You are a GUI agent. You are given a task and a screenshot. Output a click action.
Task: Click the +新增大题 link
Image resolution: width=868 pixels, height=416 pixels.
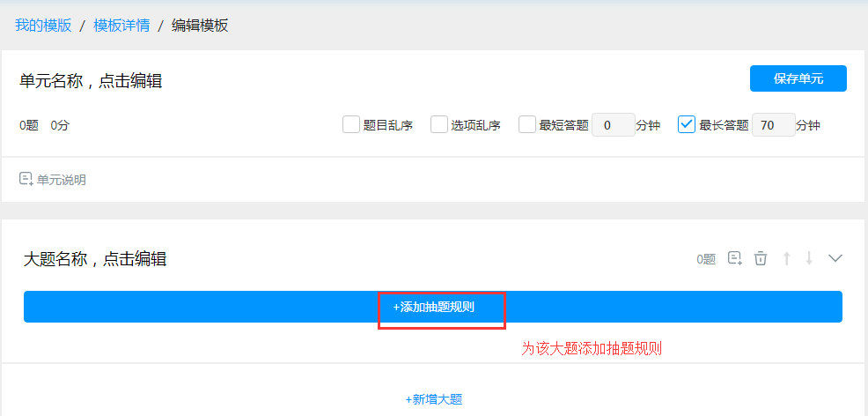433,399
